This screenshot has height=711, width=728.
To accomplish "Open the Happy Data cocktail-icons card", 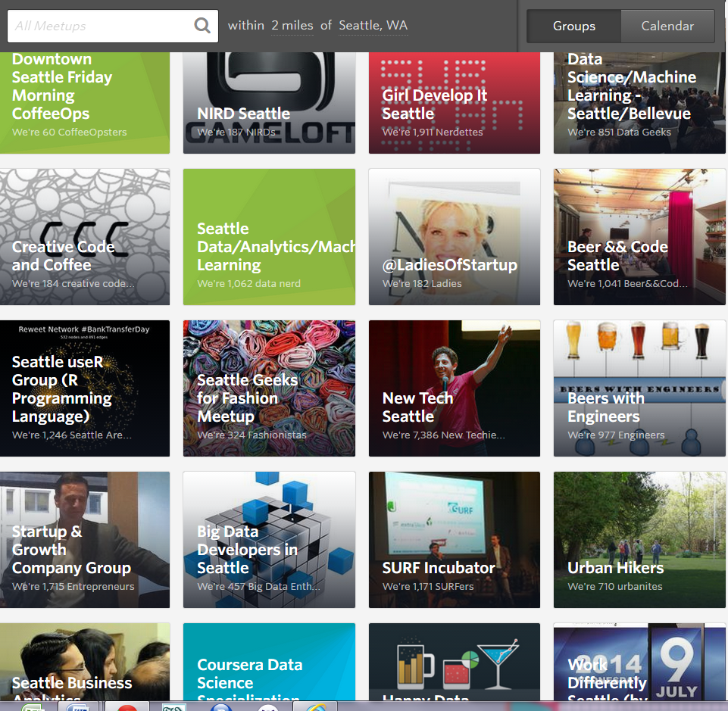I will pyautogui.click(x=454, y=661).
